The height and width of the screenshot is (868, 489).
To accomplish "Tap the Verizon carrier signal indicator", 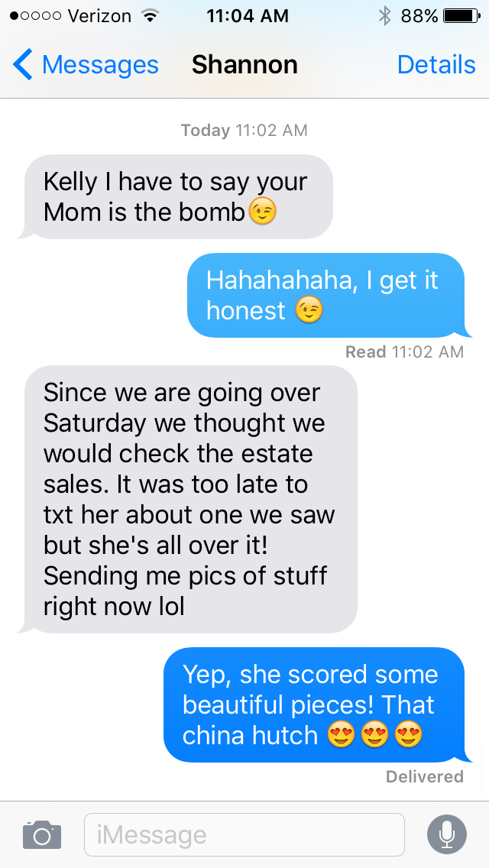I will (70, 15).
